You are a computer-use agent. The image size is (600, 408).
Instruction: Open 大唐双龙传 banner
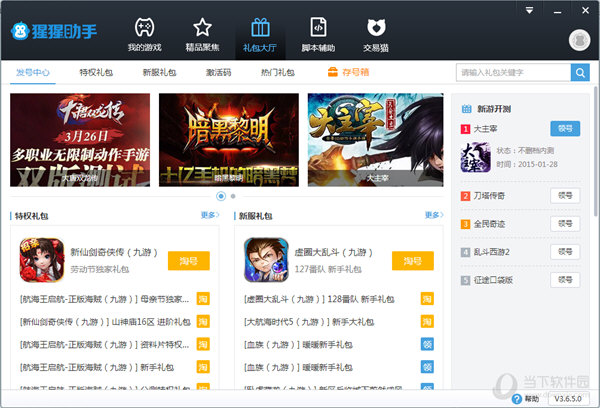click(x=80, y=140)
